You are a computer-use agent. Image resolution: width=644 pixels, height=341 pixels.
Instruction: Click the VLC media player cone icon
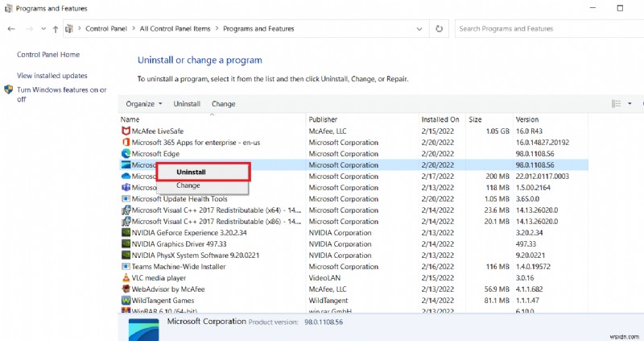(x=126, y=277)
